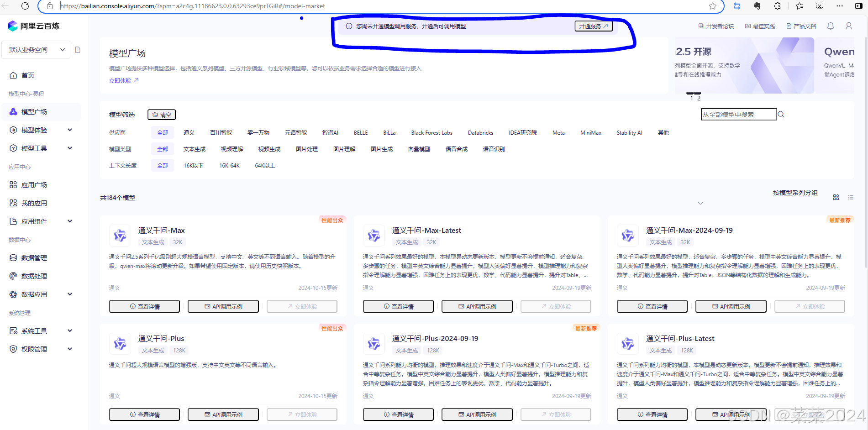Filter suppliers by Stability AI
868x430 pixels.
(629, 133)
